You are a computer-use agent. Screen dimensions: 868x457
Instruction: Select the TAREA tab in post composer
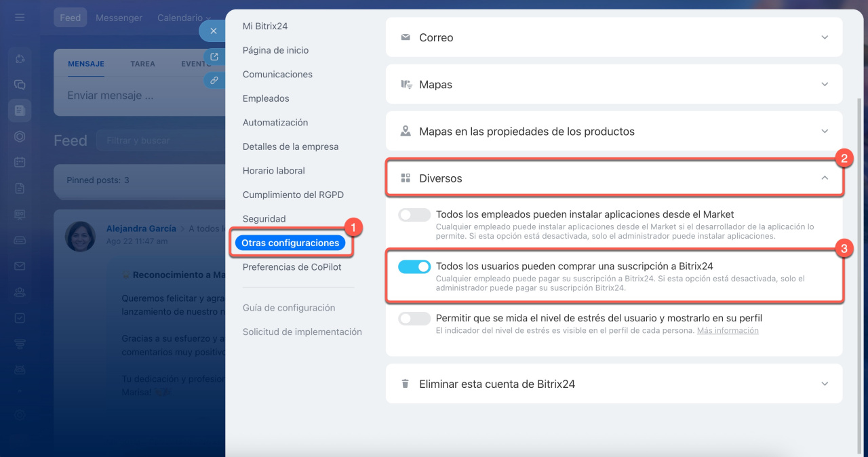pos(142,64)
